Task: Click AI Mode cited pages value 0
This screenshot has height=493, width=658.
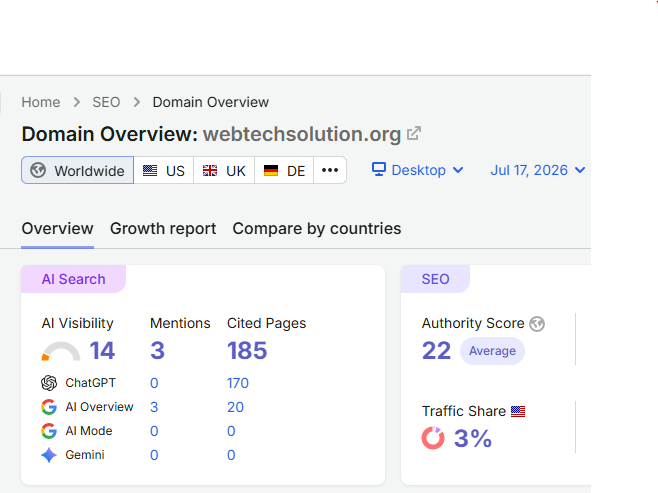Action: pos(231,431)
